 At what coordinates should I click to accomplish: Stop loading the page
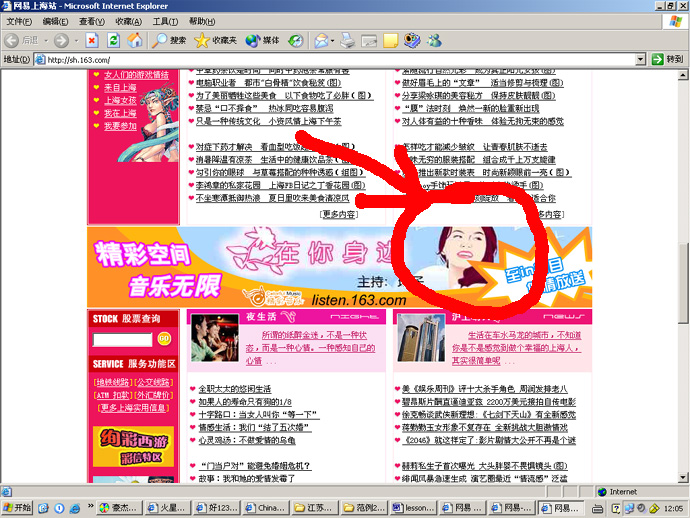(92, 40)
